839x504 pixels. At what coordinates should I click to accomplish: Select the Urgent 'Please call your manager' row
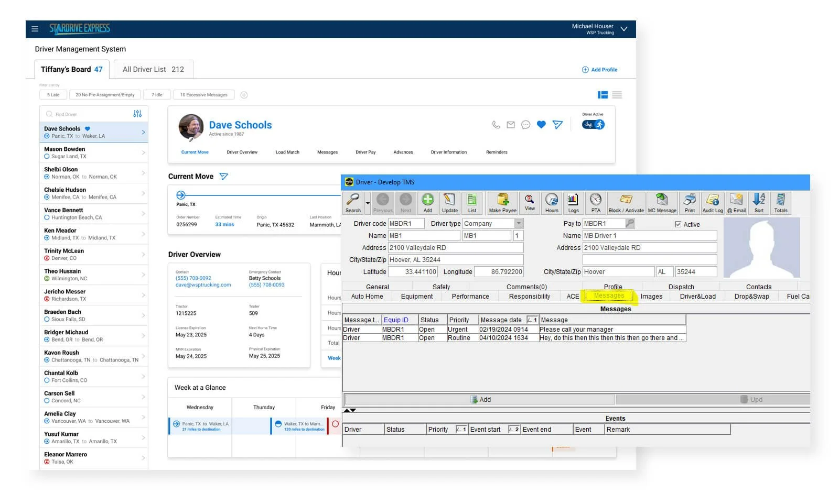(514, 330)
